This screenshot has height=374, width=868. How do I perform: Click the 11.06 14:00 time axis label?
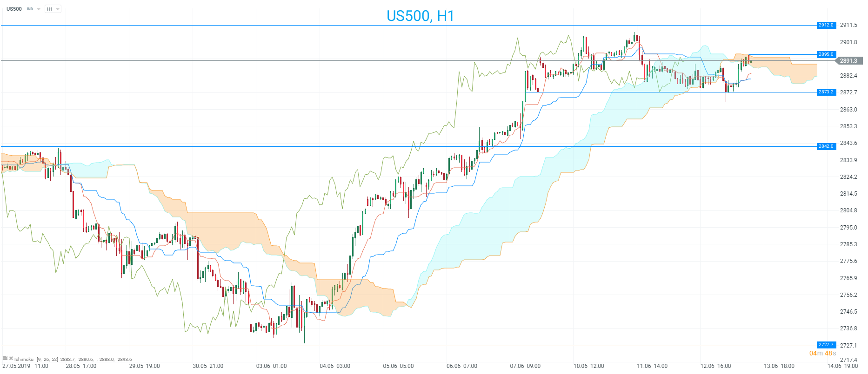click(652, 366)
